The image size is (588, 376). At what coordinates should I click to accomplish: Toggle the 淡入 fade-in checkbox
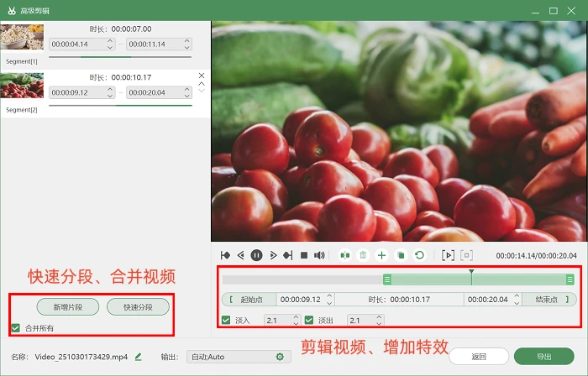[x=226, y=321]
